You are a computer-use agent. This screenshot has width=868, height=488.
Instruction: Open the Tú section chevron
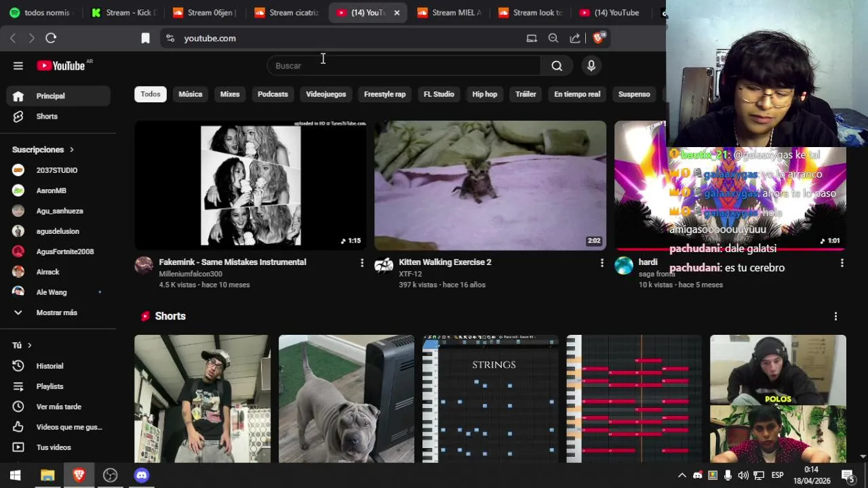(29, 346)
